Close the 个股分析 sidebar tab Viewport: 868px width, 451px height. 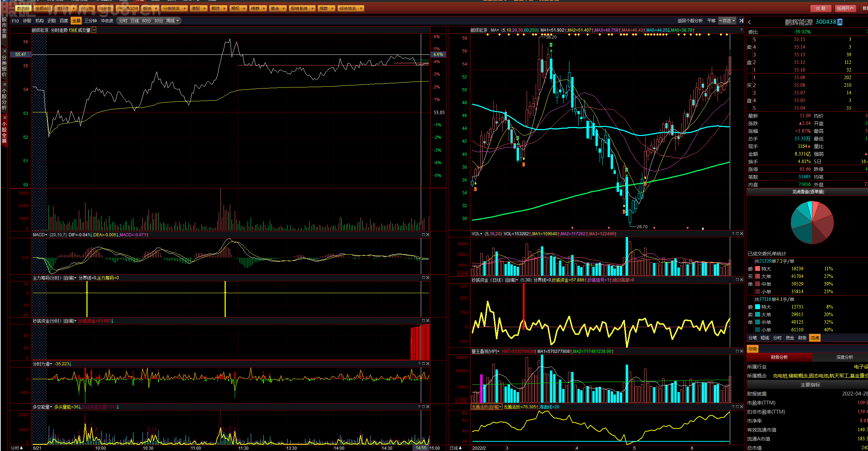pos(5,84)
